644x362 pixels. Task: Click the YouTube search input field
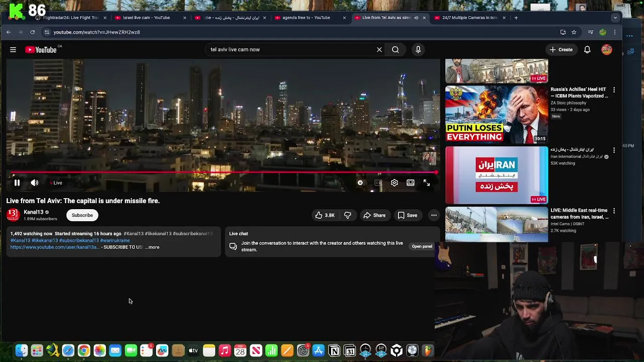coord(292,50)
